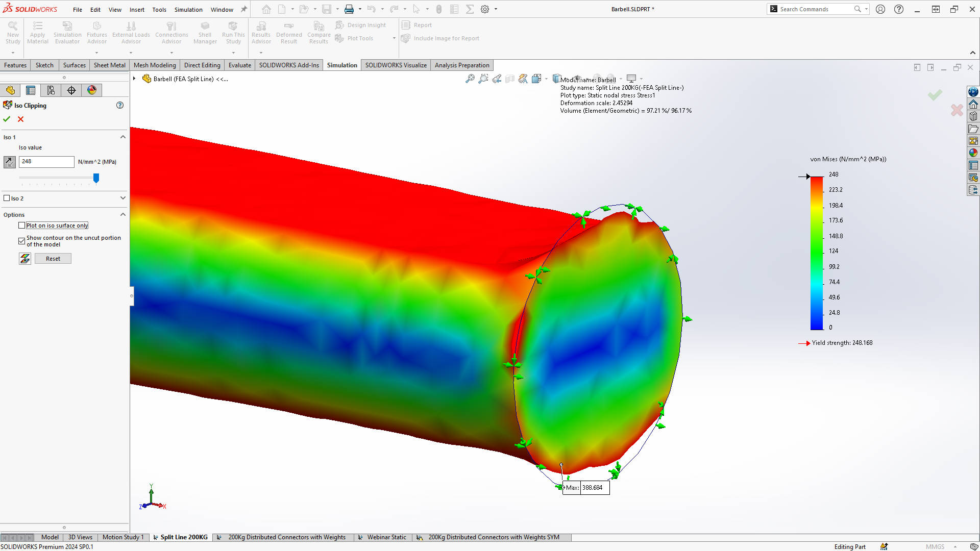This screenshot has width=980, height=551.
Task: Enable the Iso 2 checkbox
Action: (7, 198)
